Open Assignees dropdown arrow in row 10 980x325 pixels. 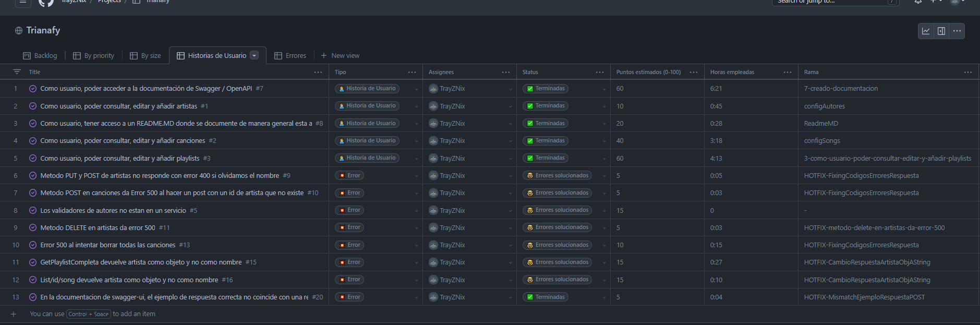click(x=510, y=245)
